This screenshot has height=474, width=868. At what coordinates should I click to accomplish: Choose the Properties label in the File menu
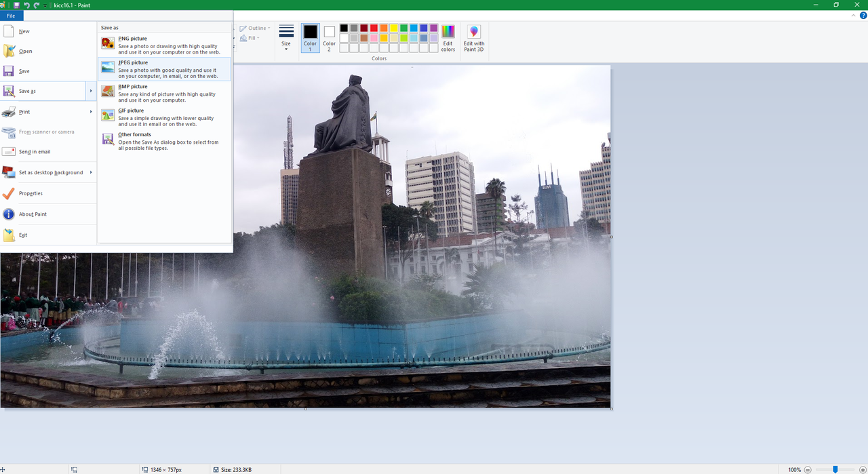tap(31, 193)
